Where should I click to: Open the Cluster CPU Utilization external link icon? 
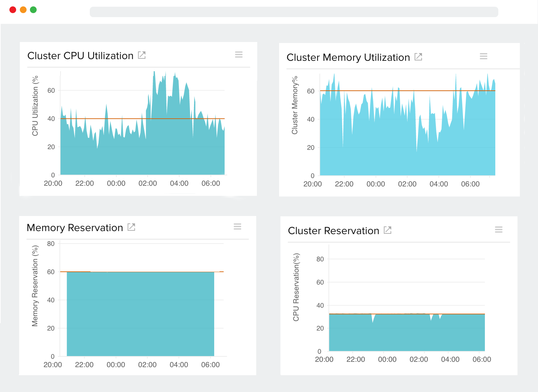[x=142, y=55]
